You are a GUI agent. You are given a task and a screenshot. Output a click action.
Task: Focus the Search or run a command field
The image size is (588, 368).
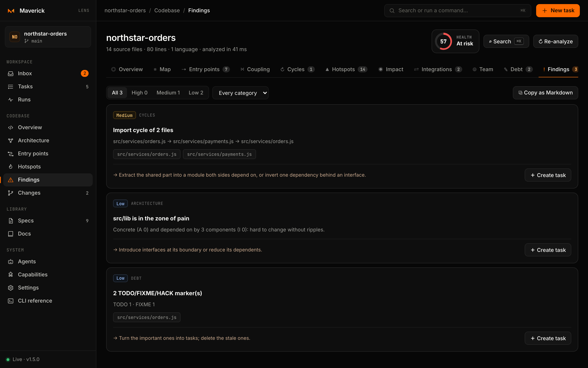pos(457,11)
